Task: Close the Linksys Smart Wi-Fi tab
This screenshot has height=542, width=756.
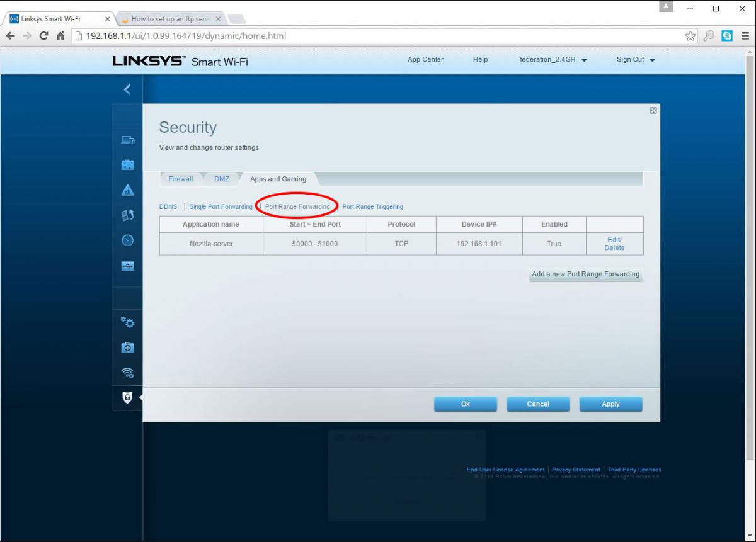Action: coord(107,19)
